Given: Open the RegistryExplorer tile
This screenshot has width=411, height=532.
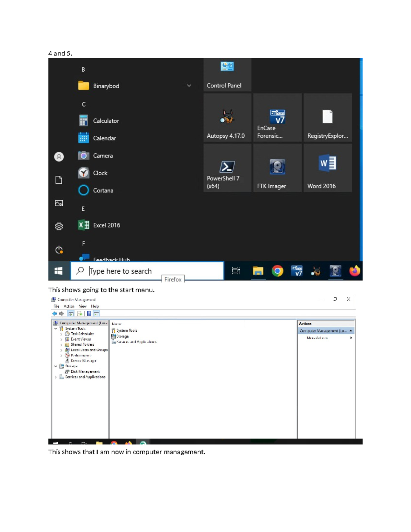Looking at the screenshot, I should tap(328, 117).
